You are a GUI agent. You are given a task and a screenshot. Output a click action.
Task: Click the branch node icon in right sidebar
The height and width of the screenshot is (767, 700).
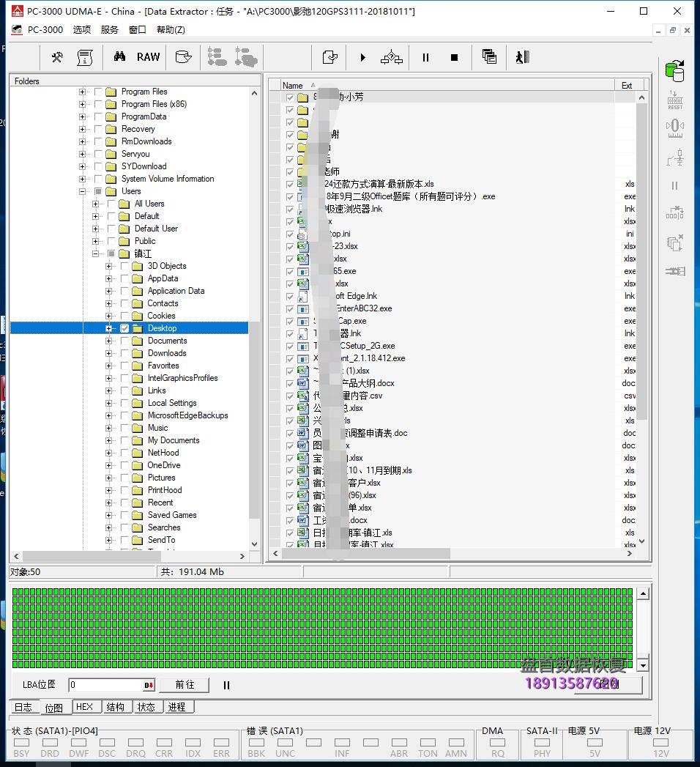coord(675,158)
